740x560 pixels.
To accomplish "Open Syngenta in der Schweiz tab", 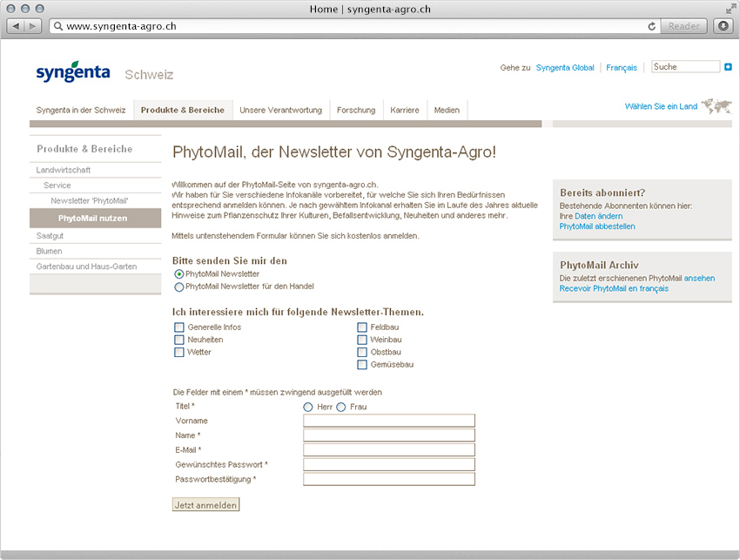I will pos(81,110).
